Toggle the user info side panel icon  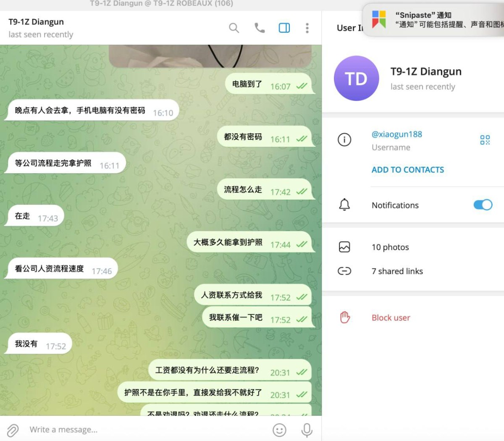click(x=284, y=28)
